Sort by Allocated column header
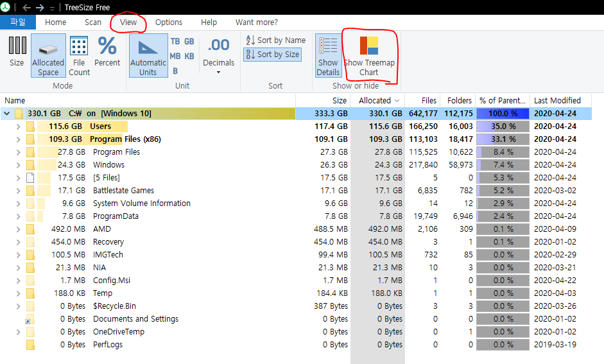The image size is (604, 364). 377,101
